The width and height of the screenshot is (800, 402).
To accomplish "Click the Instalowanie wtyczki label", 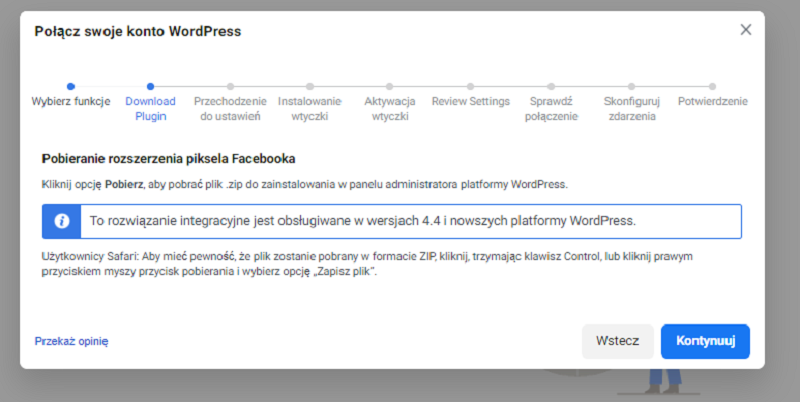I will [310, 109].
